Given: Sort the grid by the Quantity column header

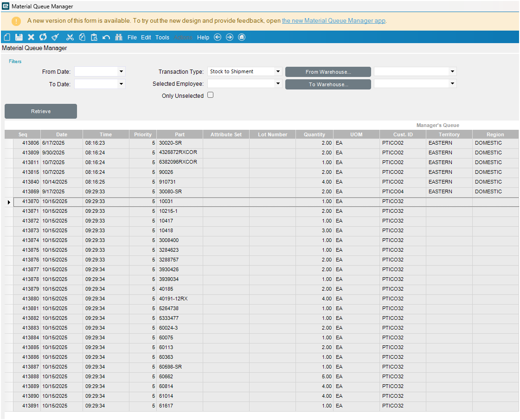Looking at the screenshot, I should [315, 134].
